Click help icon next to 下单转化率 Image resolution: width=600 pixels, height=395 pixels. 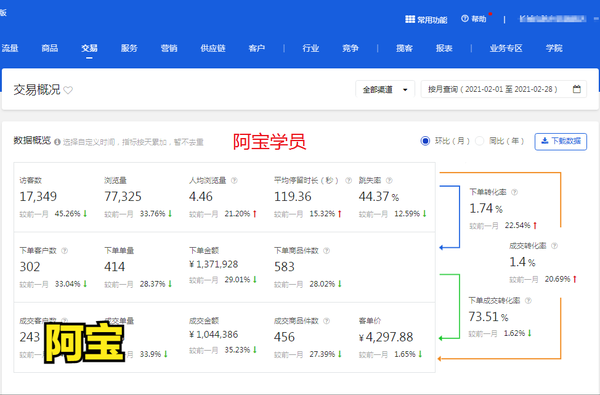pyautogui.click(x=515, y=192)
